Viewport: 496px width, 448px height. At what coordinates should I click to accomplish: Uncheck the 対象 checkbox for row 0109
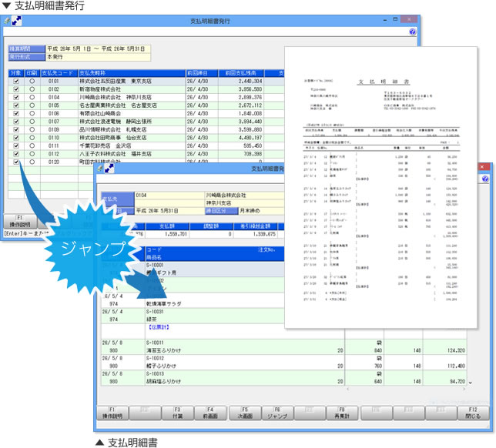(16, 129)
